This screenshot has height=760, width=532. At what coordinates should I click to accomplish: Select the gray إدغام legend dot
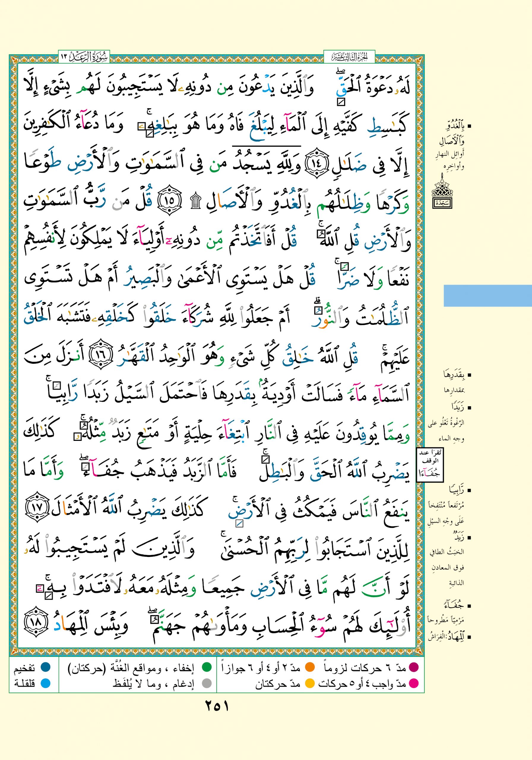(x=207, y=683)
